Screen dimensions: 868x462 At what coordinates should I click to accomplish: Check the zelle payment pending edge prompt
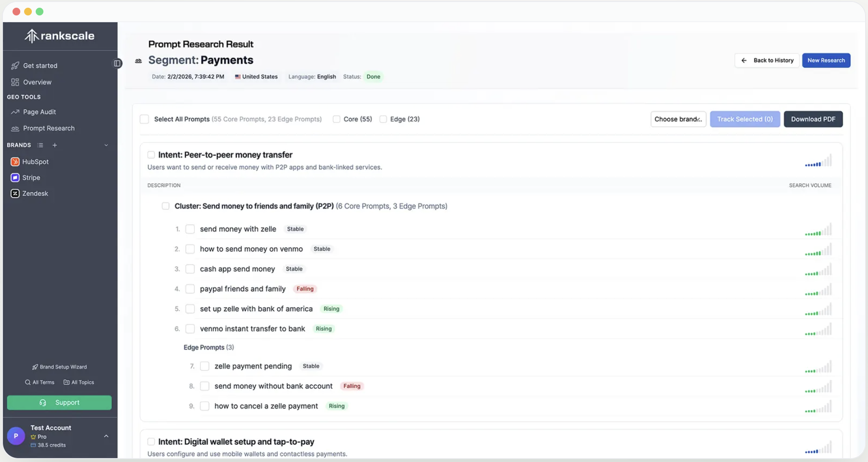[x=204, y=367]
